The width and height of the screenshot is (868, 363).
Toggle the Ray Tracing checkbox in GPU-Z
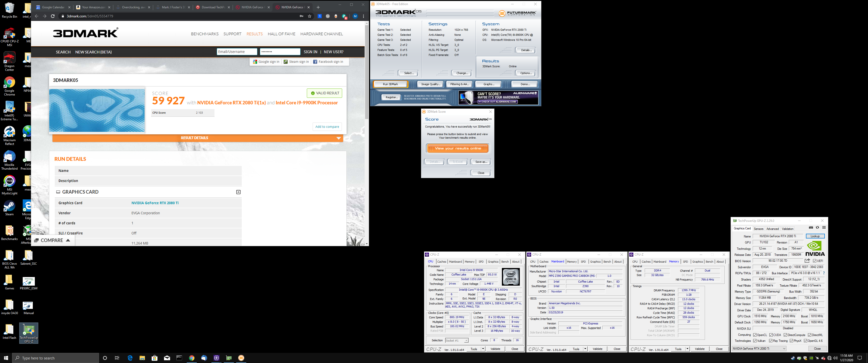771,341
